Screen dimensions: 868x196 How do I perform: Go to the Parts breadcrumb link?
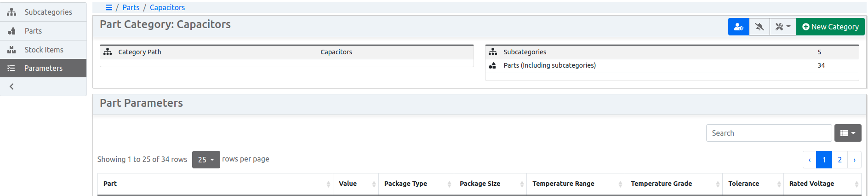tap(131, 7)
